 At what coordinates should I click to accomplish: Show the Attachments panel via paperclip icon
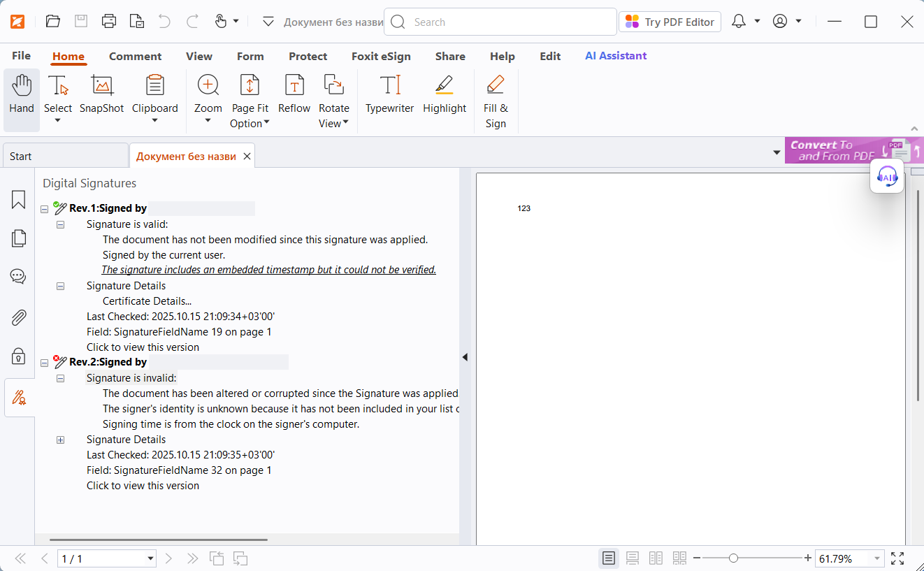(x=19, y=318)
